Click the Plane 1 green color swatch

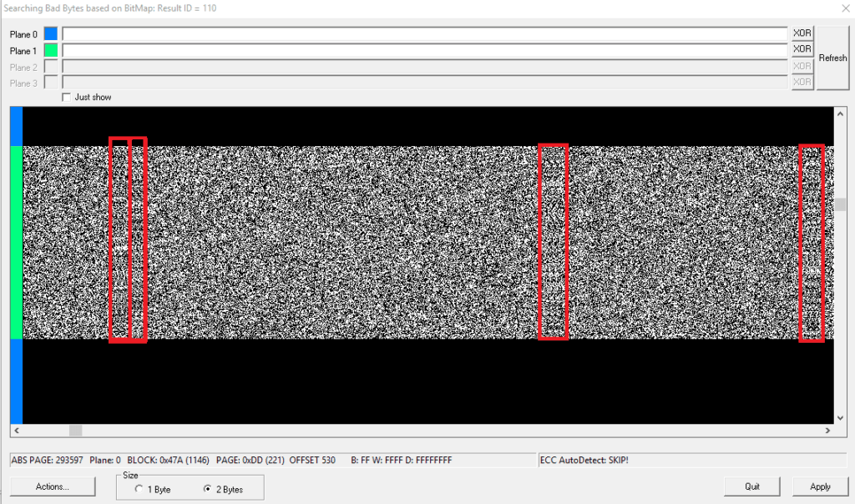[51, 50]
